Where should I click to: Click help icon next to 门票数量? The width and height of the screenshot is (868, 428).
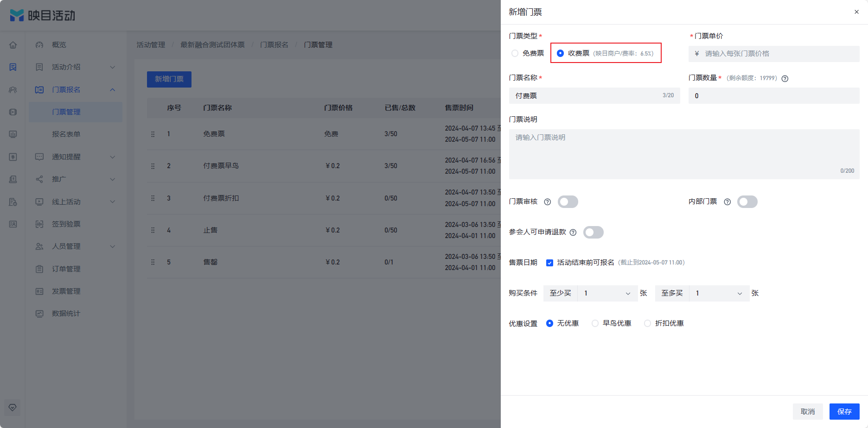click(x=785, y=79)
